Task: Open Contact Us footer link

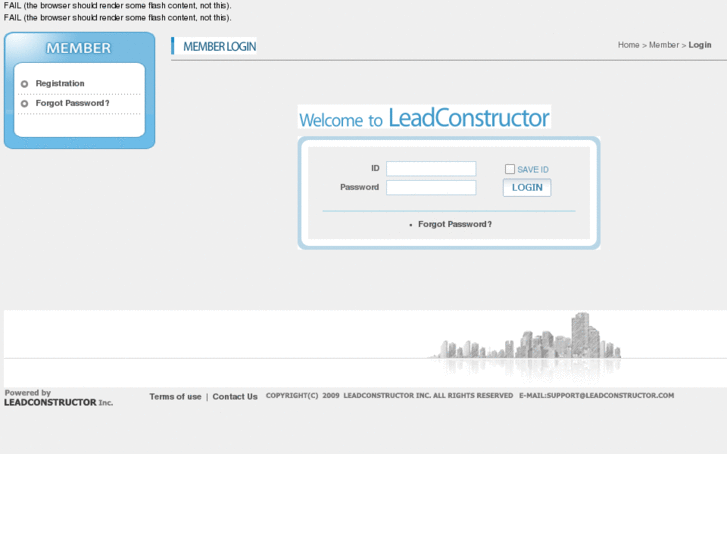Action: [x=235, y=397]
